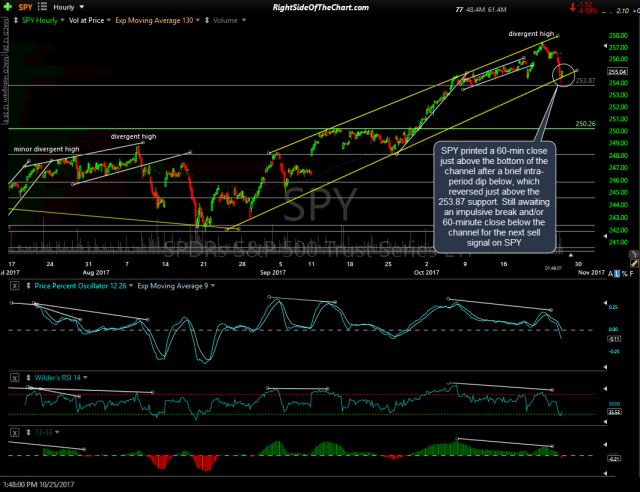Click the minor divergent high annotation

pos(47,149)
